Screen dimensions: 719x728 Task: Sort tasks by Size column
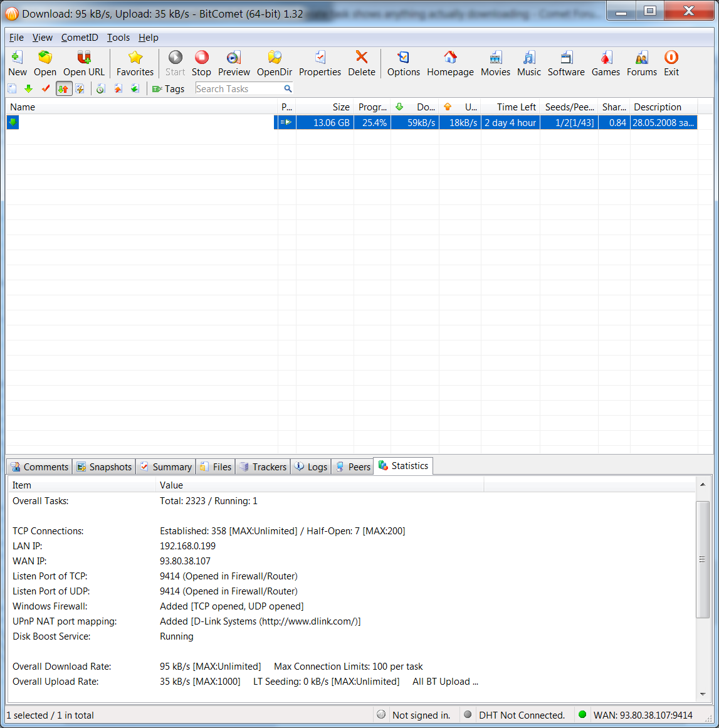point(325,107)
